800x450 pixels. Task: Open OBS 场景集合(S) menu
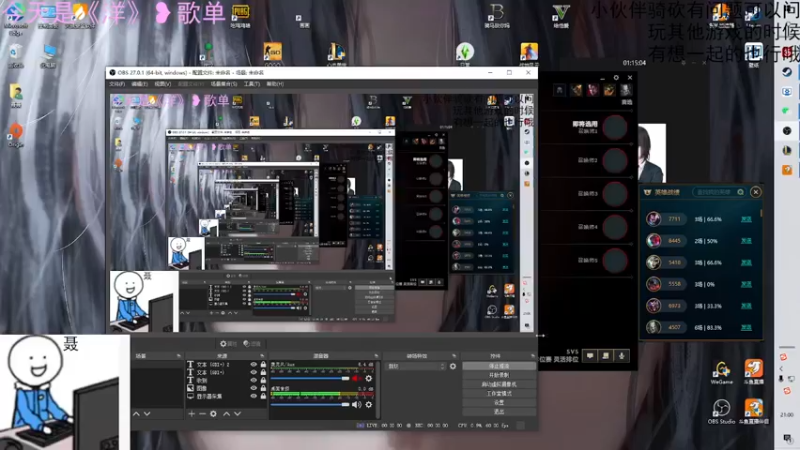coord(224,84)
